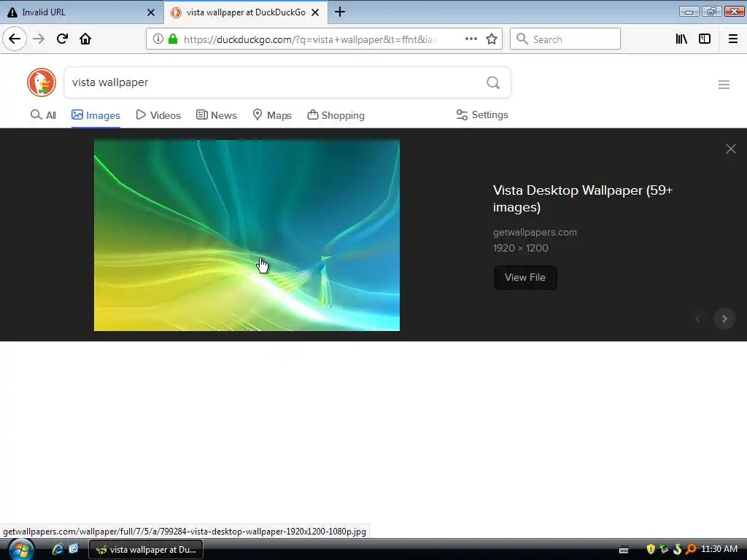Image resolution: width=747 pixels, height=560 pixels.
Task: Open the on-screen keyboard tray icon
Action: tap(624, 550)
